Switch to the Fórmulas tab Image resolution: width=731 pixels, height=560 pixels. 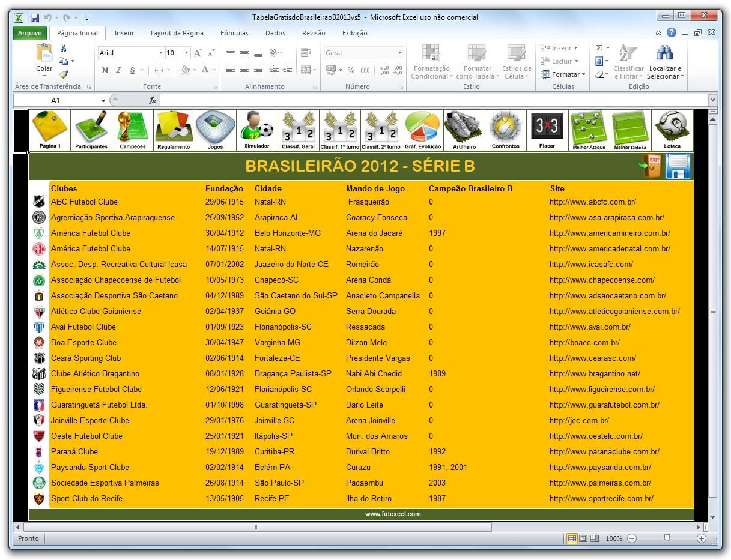pyautogui.click(x=234, y=33)
